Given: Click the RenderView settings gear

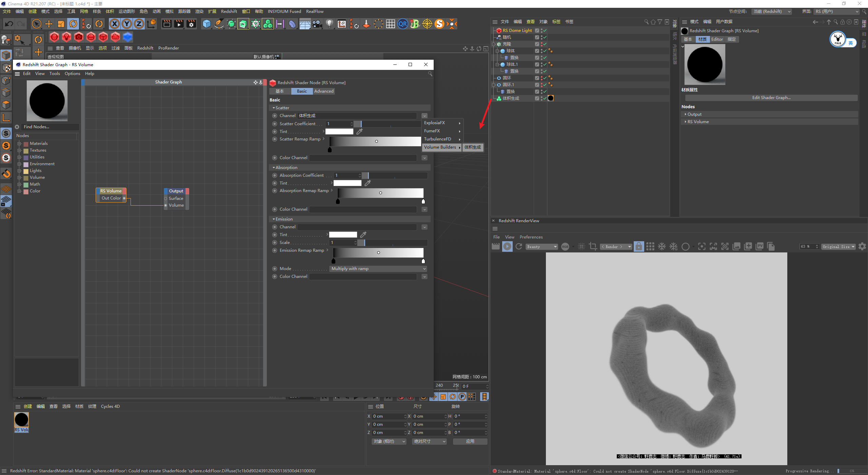Looking at the screenshot, I should tap(862, 247).
